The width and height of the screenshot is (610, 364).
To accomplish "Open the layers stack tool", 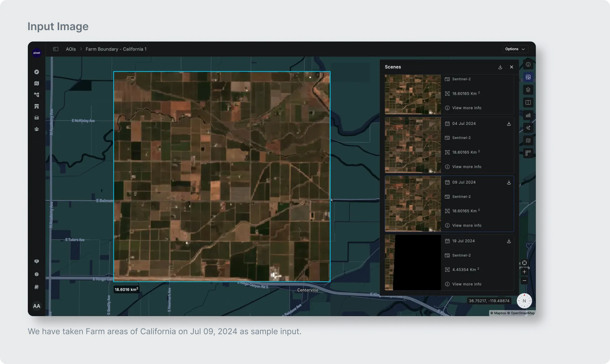I will pyautogui.click(x=528, y=90).
